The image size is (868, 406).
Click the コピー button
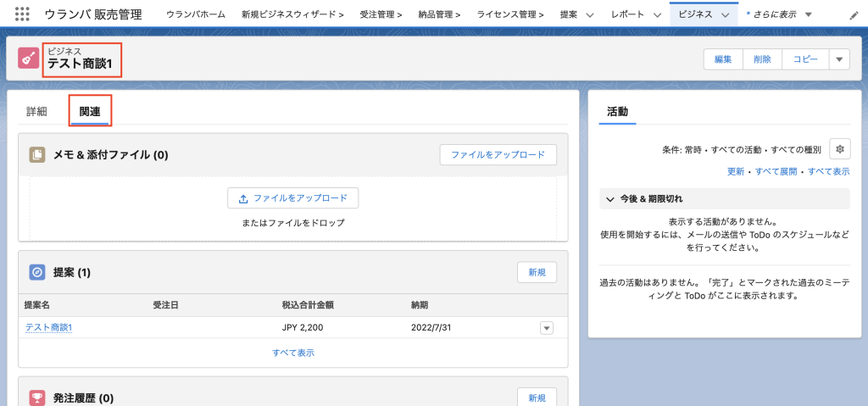point(805,59)
